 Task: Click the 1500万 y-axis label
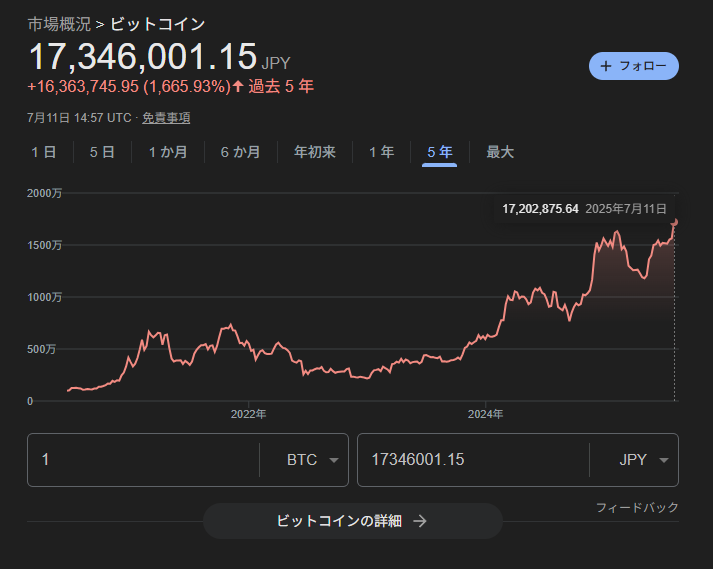[44, 246]
